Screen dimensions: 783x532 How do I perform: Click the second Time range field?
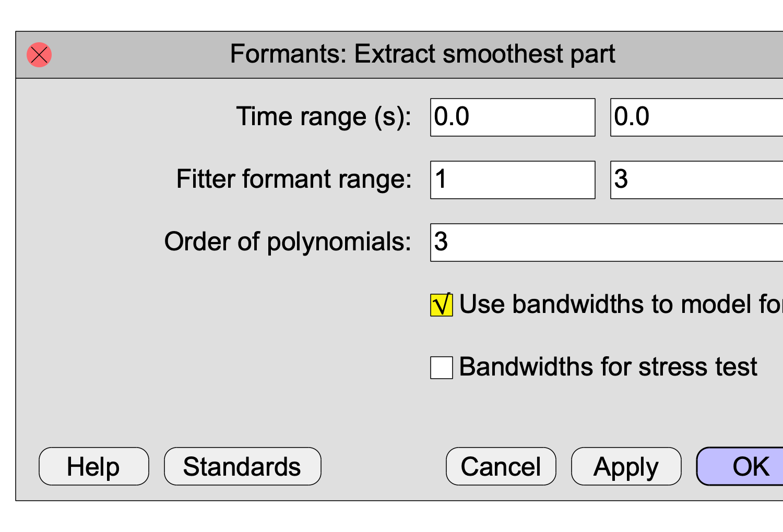697,117
